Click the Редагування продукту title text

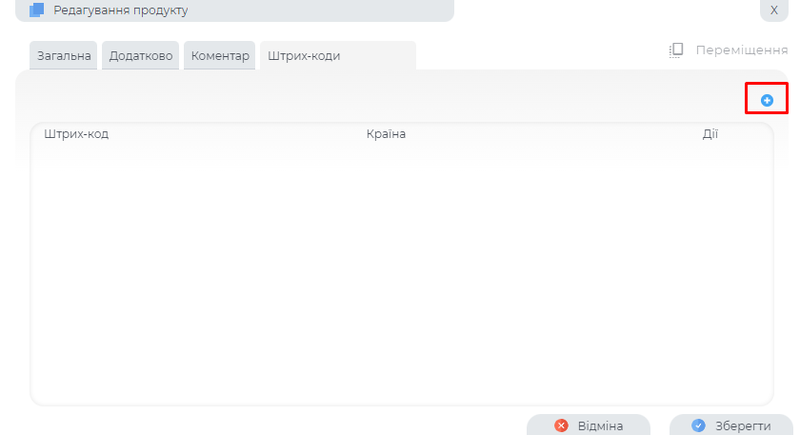(120, 10)
